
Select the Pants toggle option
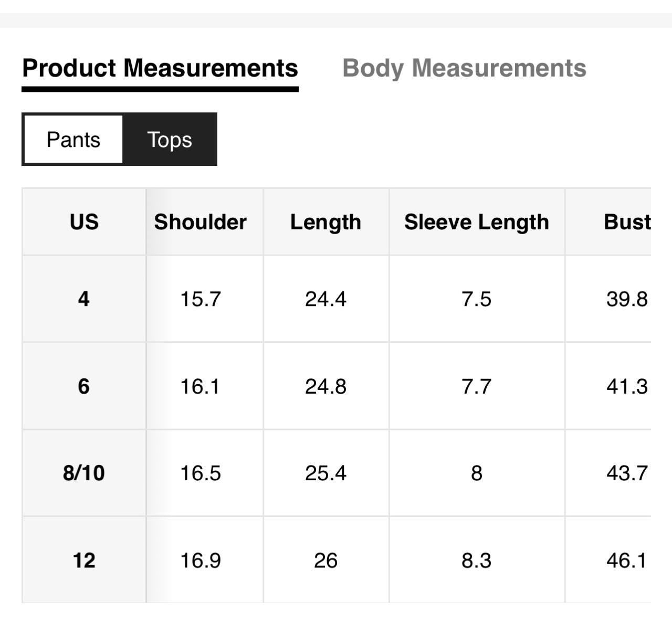pyautogui.click(x=73, y=140)
